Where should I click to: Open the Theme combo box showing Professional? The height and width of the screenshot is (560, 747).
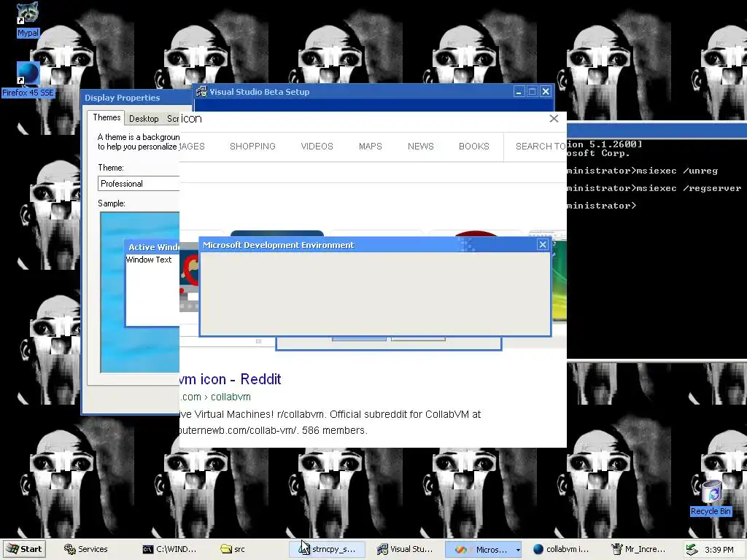click(139, 183)
